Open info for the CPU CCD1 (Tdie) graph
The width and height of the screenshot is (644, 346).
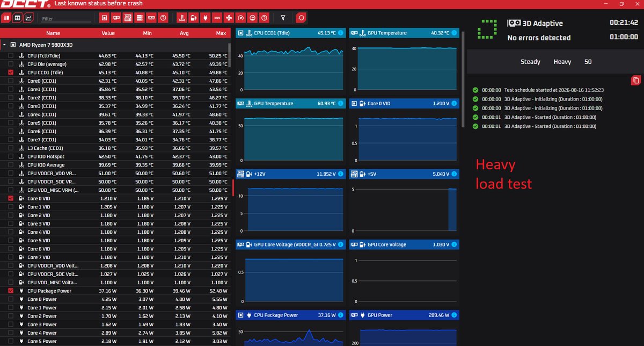tap(340, 33)
